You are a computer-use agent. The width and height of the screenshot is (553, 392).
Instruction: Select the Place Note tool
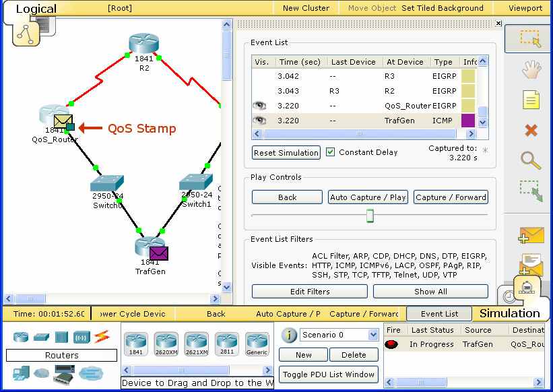531,100
